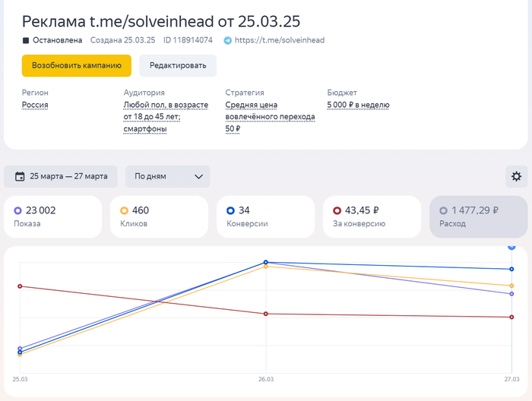Toggle the 34 Конверсии metric card
The image size is (532, 401).
[x=266, y=216]
